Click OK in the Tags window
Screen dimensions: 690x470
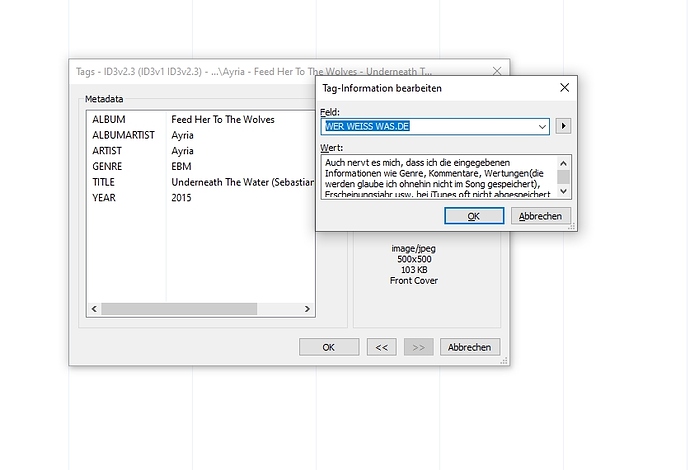(x=329, y=347)
